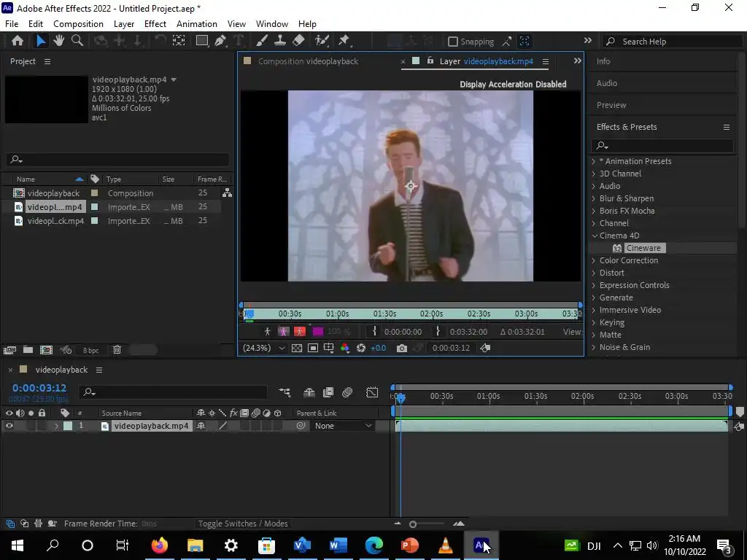Select the Eraser tool
The width and height of the screenshot is (747, 560).
click(298, 41)
